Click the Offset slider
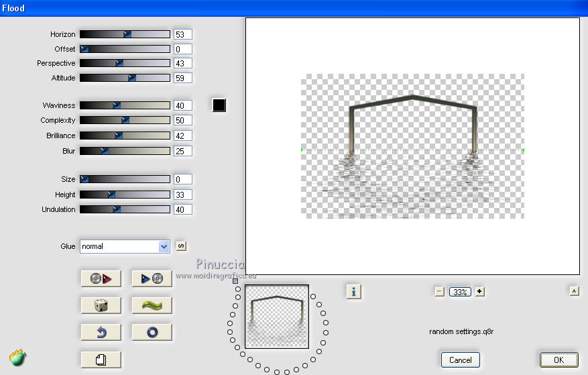Image resolution: width=588 pixels, height=375 pixels. coord(125,49)
